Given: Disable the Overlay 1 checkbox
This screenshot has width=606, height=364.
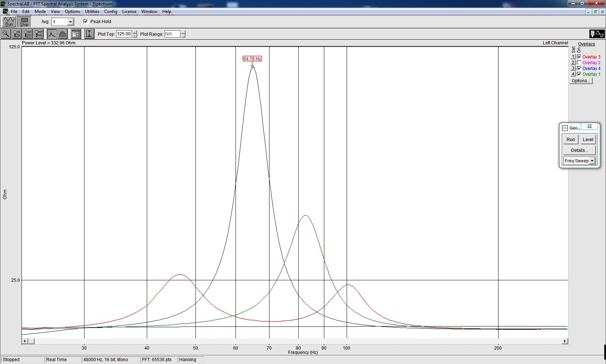Looking at the screenshot, I should [x=579, y=74].
